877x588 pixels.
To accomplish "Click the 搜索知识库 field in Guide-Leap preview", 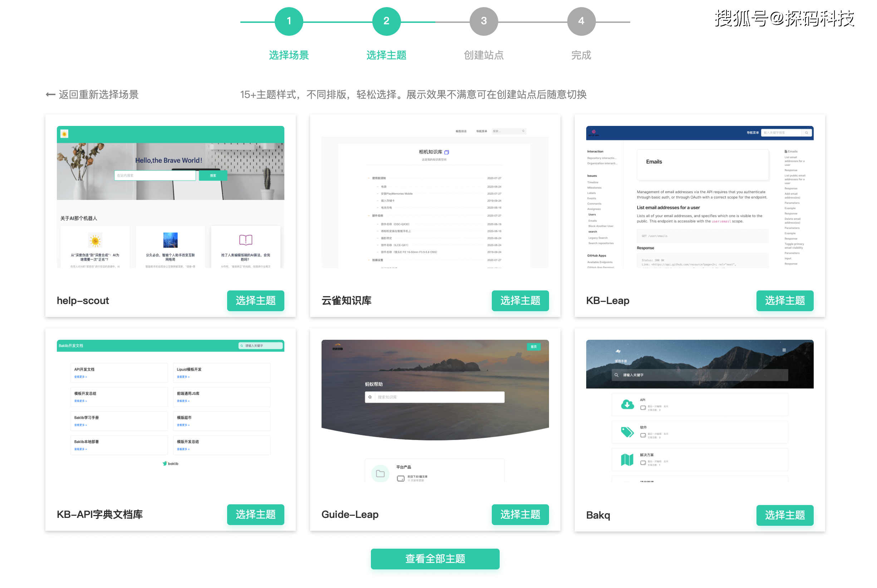I will [x=435, y=397].
